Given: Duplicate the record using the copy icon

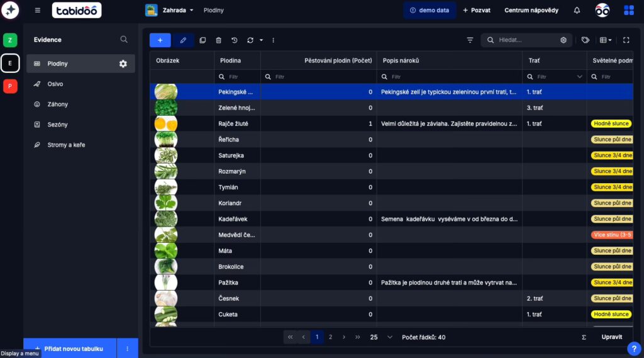Looking at the screenshot, I should click(203, 40).
